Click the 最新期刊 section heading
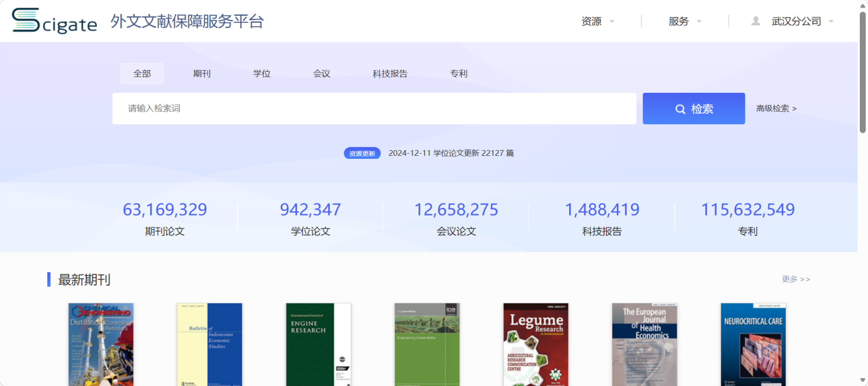868x386 pixels. point(84,280)
